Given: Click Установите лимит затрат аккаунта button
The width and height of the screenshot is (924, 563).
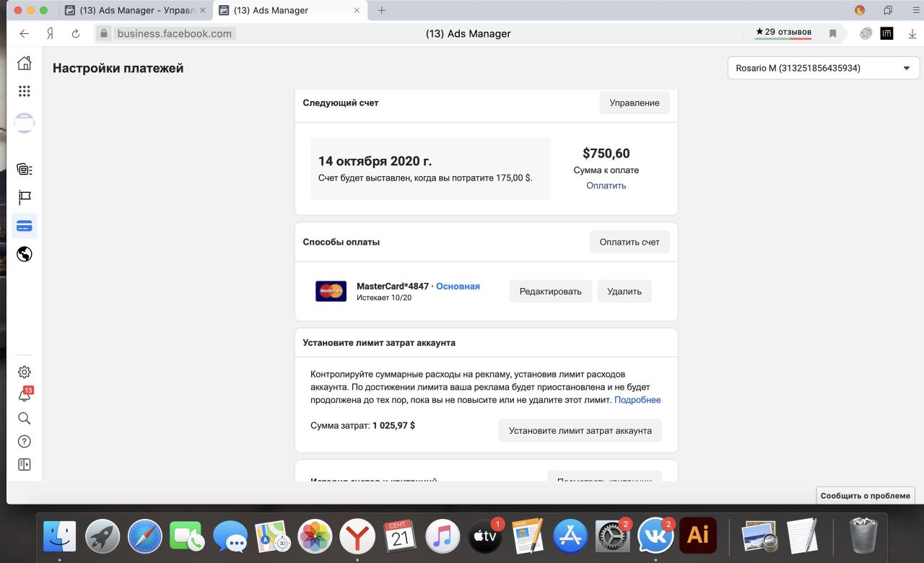Looking at the screenshot, I should 580,430.
